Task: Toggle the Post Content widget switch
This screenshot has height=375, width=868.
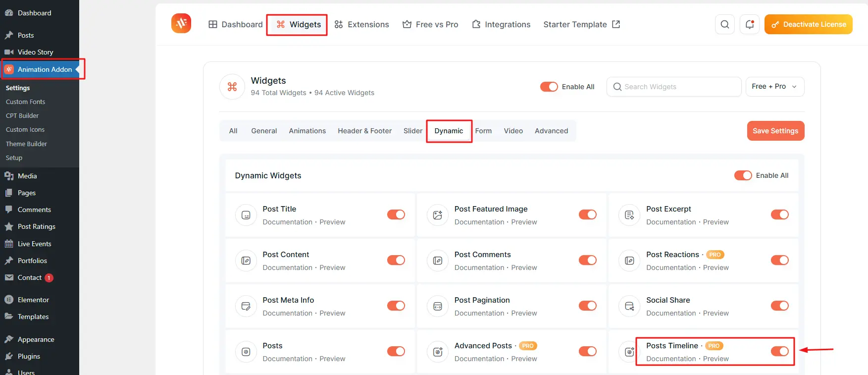Action: coord(396,260)
